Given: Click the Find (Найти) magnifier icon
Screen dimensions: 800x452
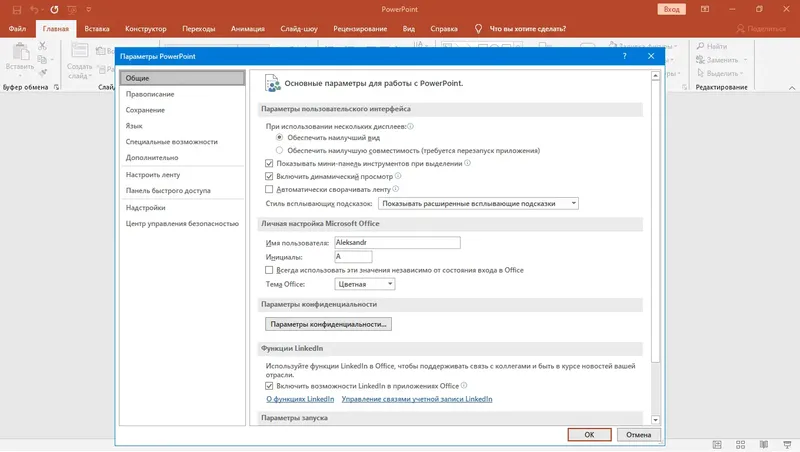Looking at the screenshot, I should [x=701, y=46].
